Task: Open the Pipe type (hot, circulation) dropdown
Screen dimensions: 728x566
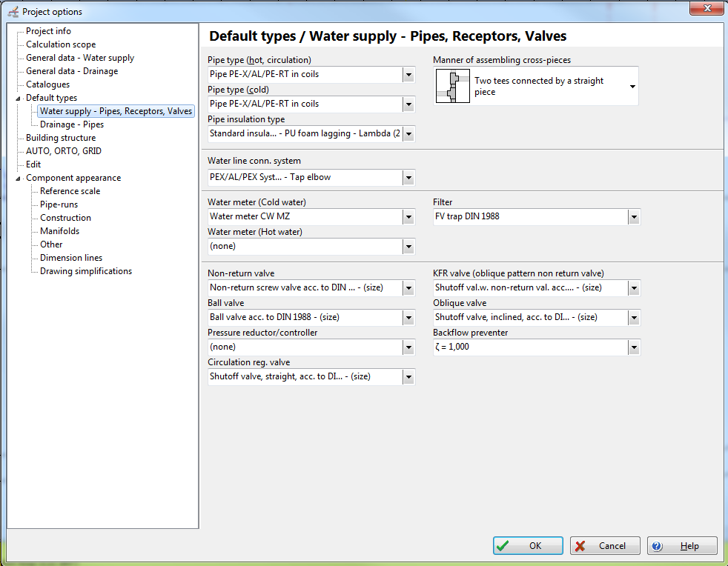Action: point(408,74)
